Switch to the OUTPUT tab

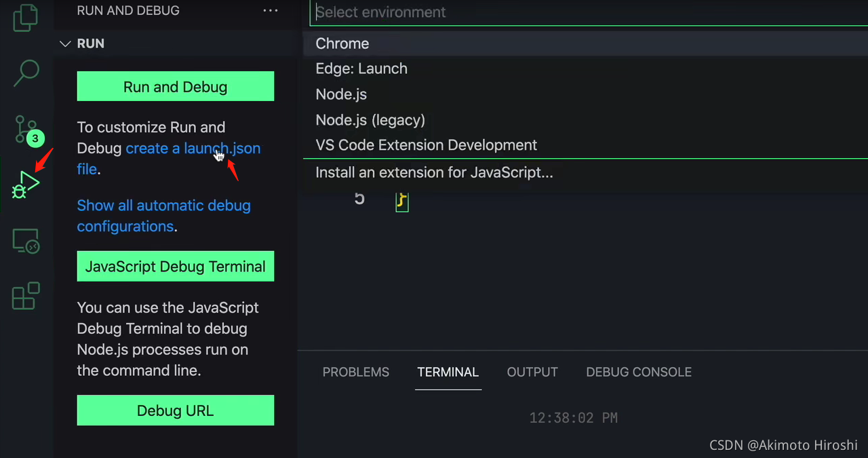point(532,372)
